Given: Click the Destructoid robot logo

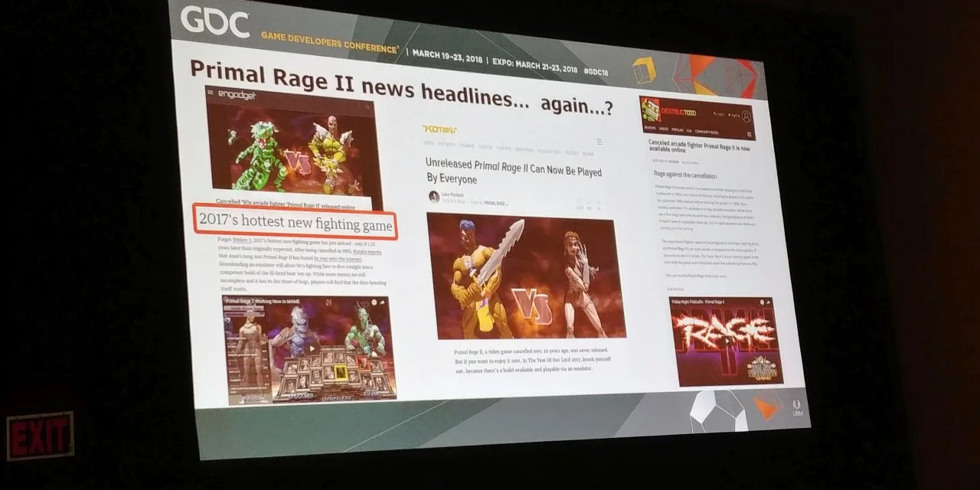Looking at the screenshot, I should (651, 109).
